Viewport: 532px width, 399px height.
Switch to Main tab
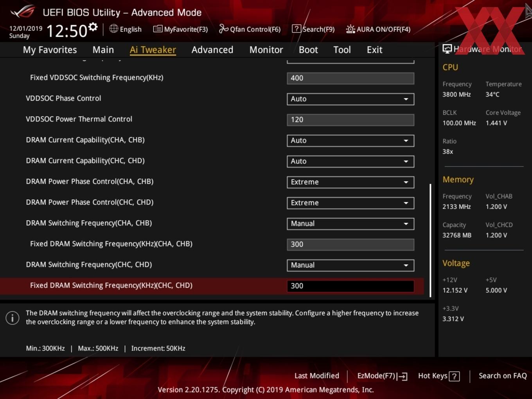tap(103, 50)
